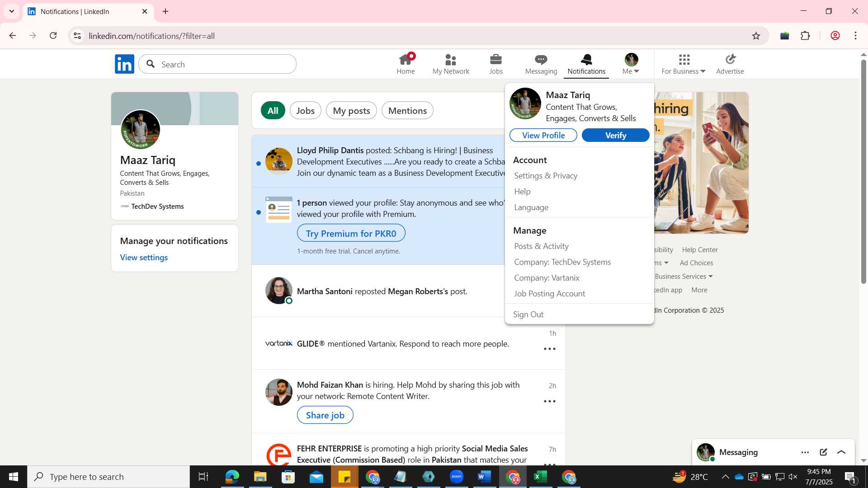View site information icon in address bar
Viewport: 868px width, 488px height.
[77, 36]
